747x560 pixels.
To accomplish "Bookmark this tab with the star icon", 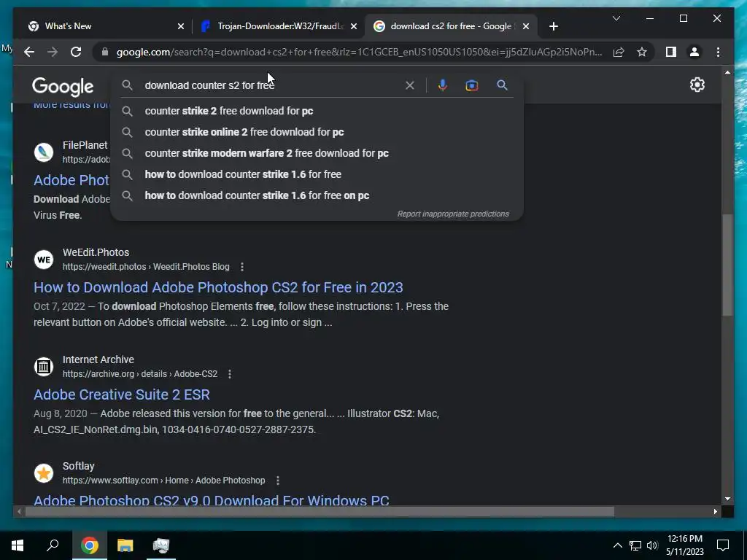I will pyautogui.click(x=642, y=52).
